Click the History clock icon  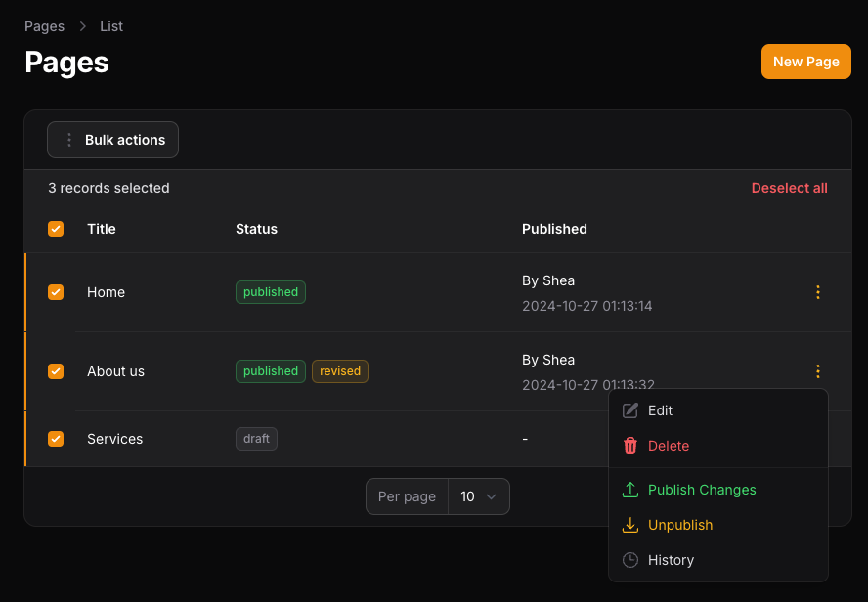(x=630, y=560)
